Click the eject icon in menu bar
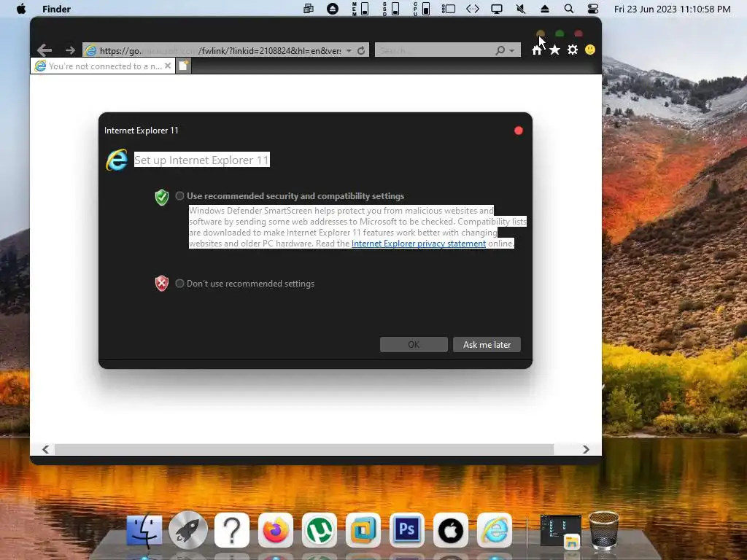 pyautogui.click(x=544, y=9)
